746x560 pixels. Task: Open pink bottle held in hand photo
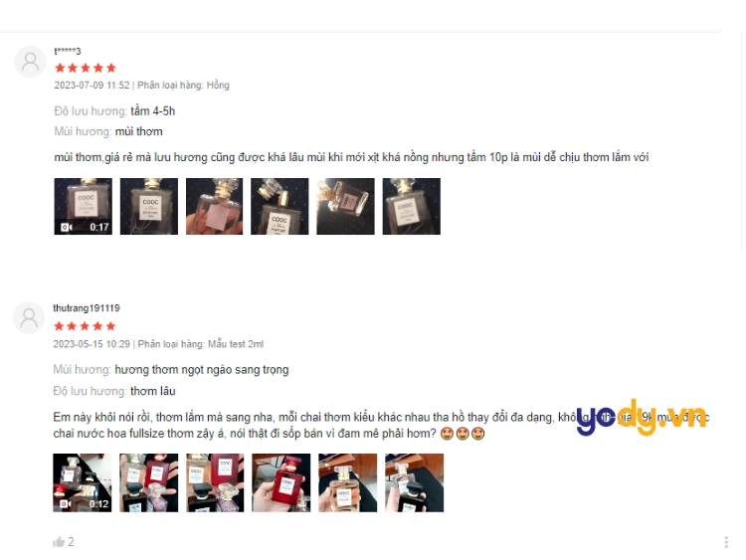click(214, 207)
